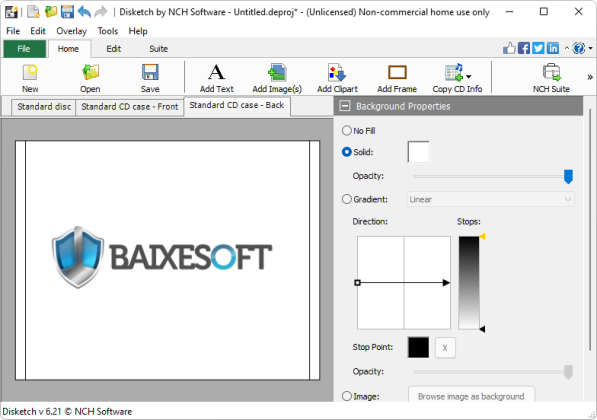Image resolution: width=597 pixels, height=420 pixels.
Task: Click the Add Image(s) icon
Action: pyautogui.click(x=277, y=72)
